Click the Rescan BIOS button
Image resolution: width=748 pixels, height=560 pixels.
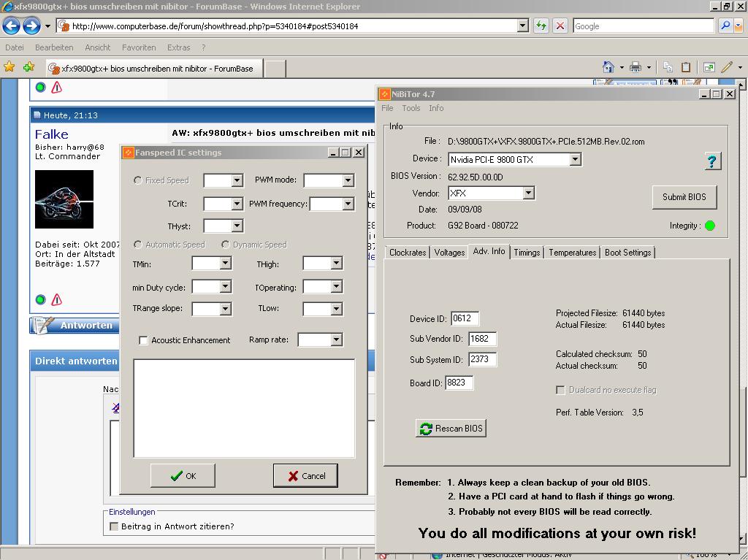[451, 429]
